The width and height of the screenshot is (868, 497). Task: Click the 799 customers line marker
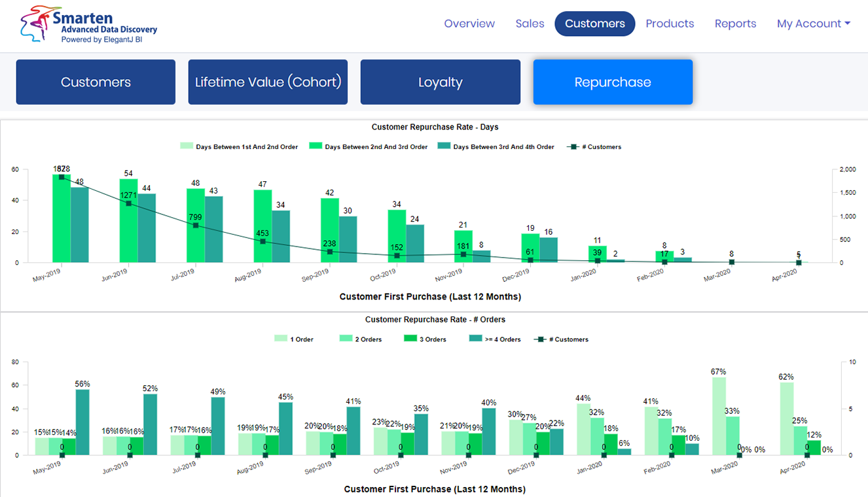click(196, 226)
